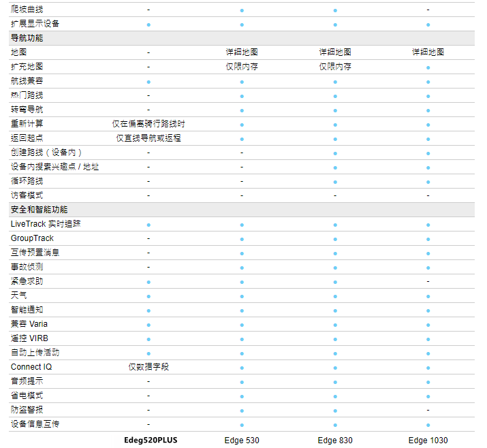487x448 pixels.
Task: Click the Edge 1030 column footer
Action: (428, 441)
